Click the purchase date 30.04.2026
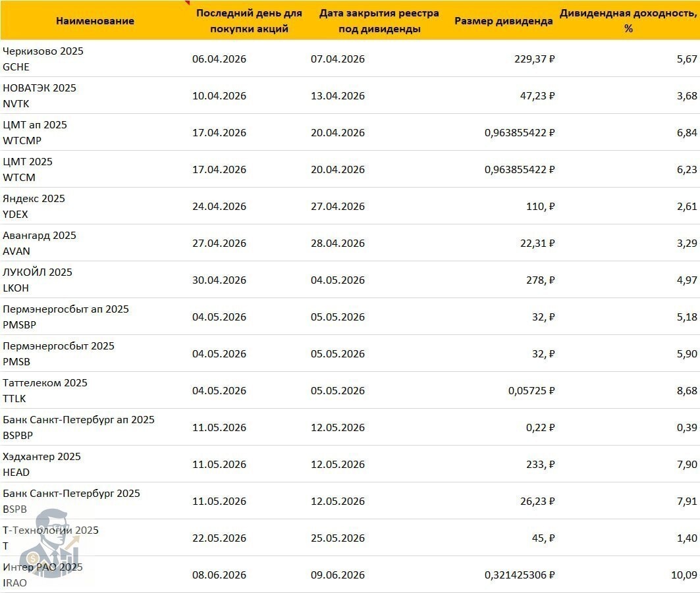 219,280
